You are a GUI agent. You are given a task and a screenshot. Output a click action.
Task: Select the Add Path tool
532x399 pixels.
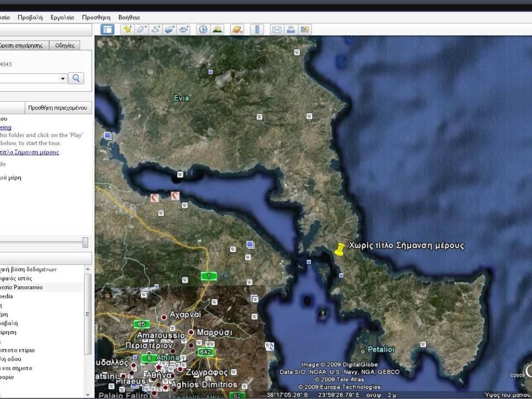point(156,30)
